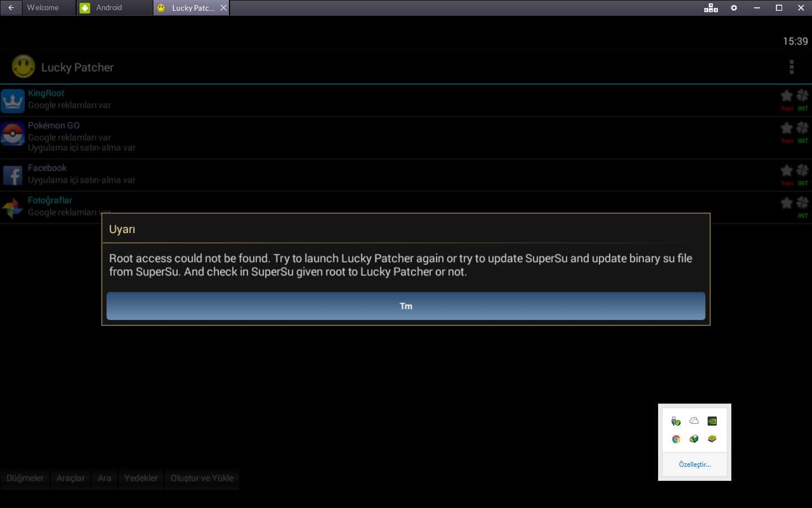The height and width of the screenshot is (508, 812).
Task: Click the Facebook app name text
Action: click(47, 168)
